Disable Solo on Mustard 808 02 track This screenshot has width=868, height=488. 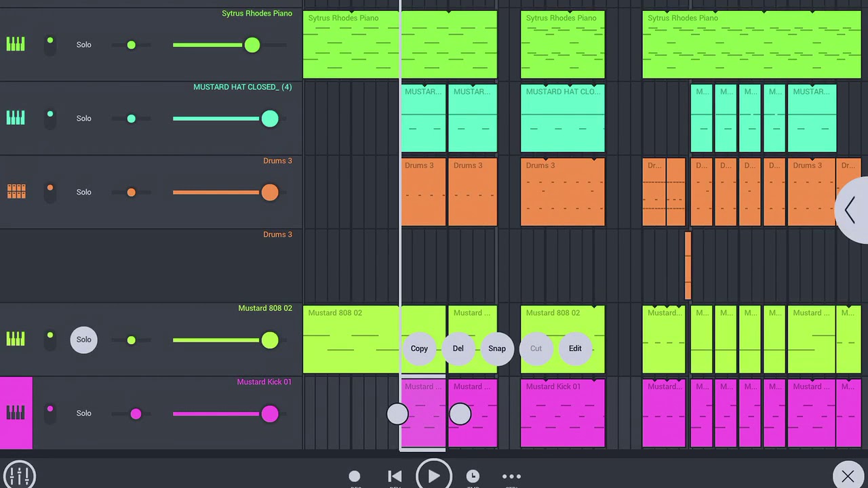pyautogui.click(x=83, y=340)
